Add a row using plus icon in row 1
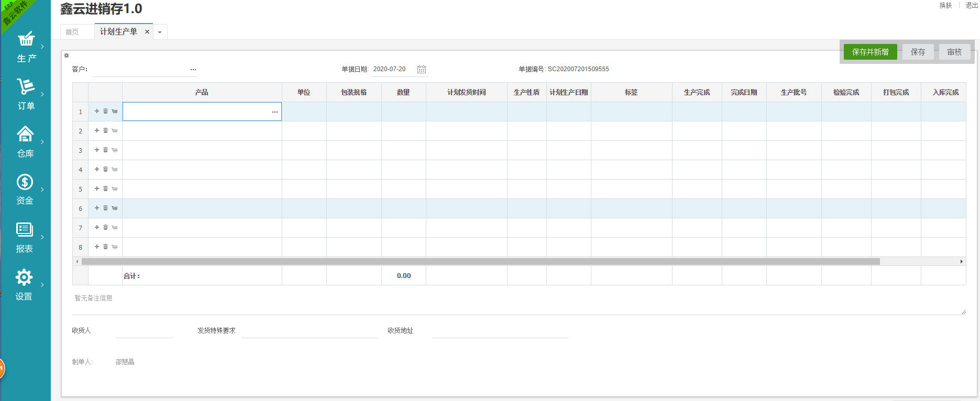This screenshot has width=980, height=401. pyautogui.click(x=97, y=111)
